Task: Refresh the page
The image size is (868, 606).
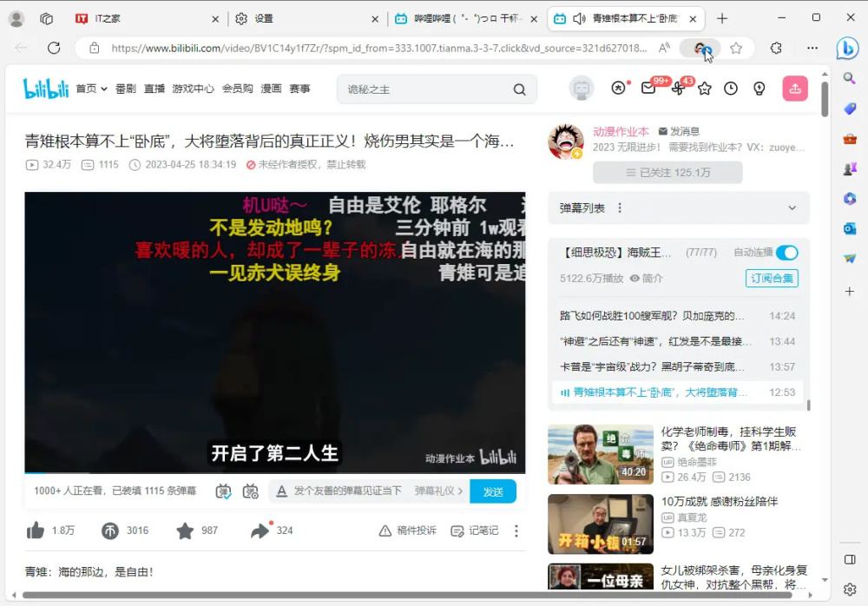Action: pos(54,49)
